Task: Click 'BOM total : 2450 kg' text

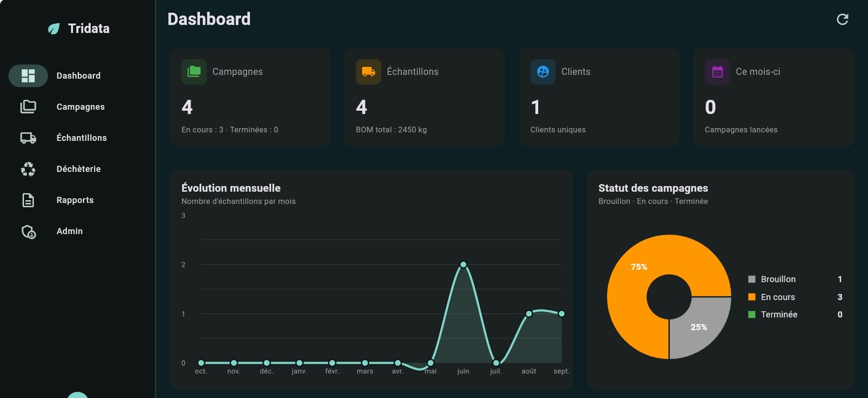Action: point(391,130)
